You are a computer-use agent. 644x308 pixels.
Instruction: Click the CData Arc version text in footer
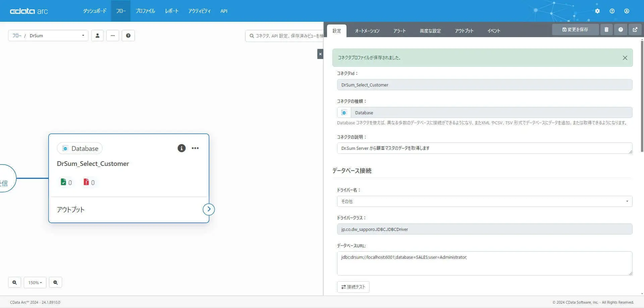[x=35, y=302]
